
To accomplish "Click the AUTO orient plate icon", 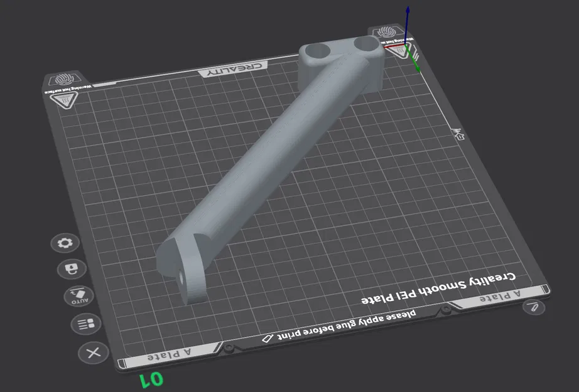I will point(78,296).
